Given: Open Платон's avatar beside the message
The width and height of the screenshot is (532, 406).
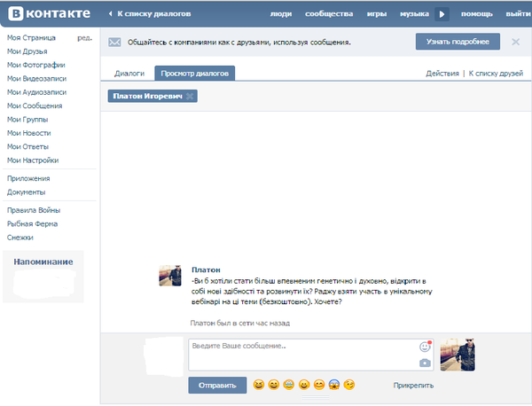Looking at the screenshot, I should pyautogui.click(x=171, y=276).
